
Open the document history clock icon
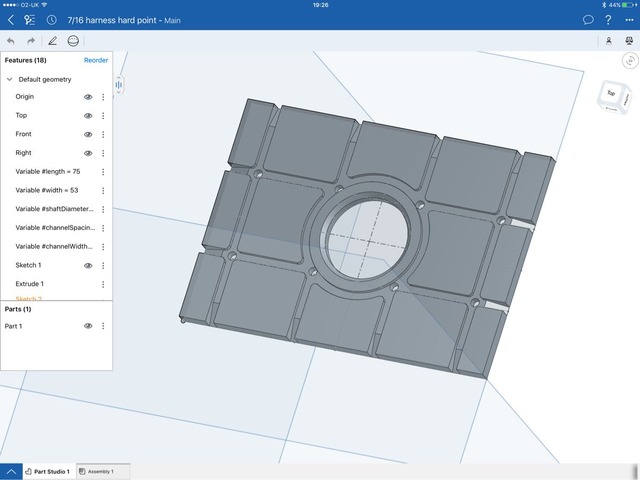[51, 20]
